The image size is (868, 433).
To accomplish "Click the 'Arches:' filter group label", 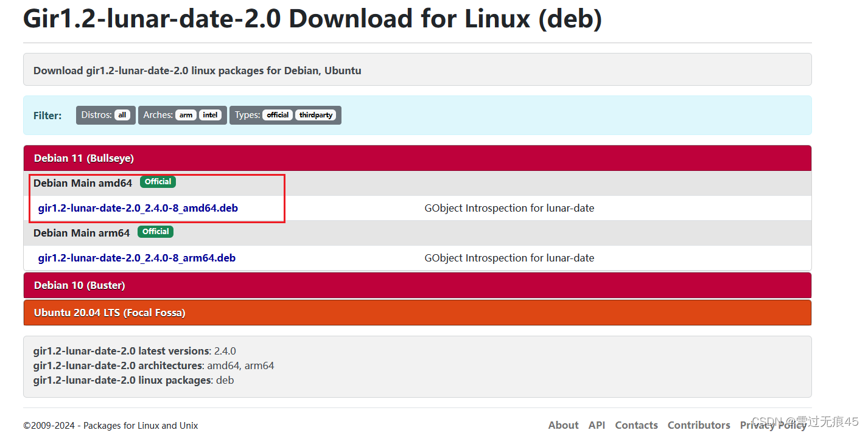I will coord(158,115).
